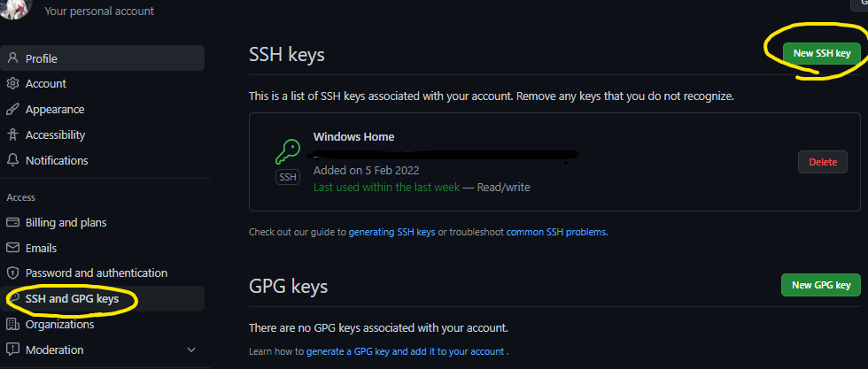Click the envelope icon beside Emails
Image resolution: width=868 pixels, height=369 pixels.
click(x=12, y=248)
